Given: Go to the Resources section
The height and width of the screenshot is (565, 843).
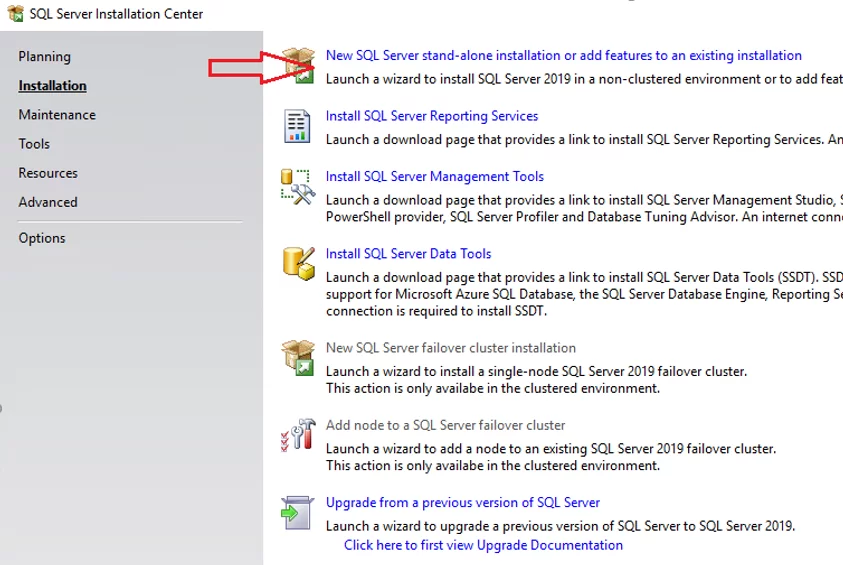Looking at the screenshot, I should point(48,173).
